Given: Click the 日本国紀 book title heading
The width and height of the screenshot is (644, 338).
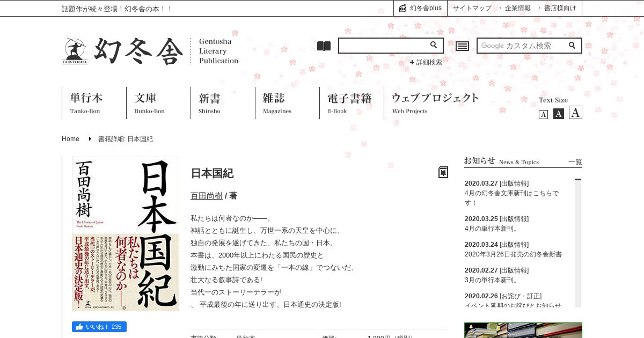Looking at the screenshot, I should pyautogui.click(x=212, y=173).
